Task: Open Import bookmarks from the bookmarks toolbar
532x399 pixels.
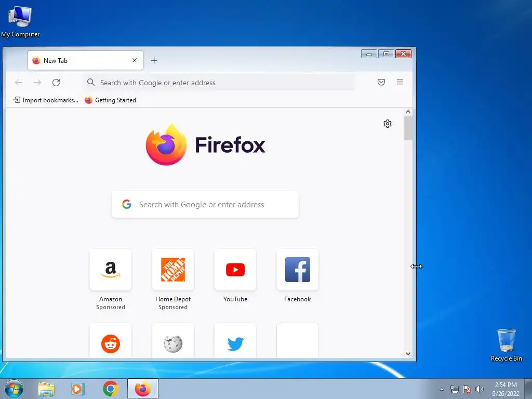Action: (46, 100)
